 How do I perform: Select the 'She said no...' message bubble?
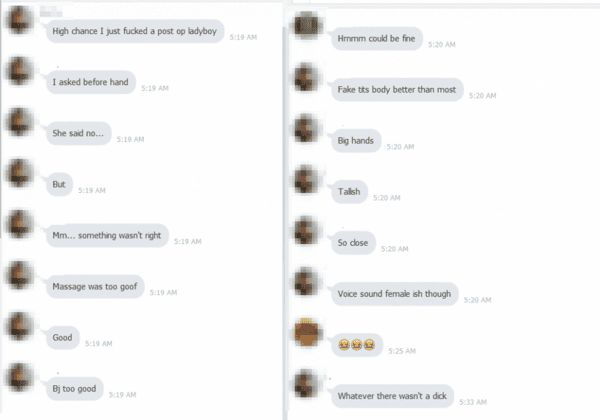78,133
